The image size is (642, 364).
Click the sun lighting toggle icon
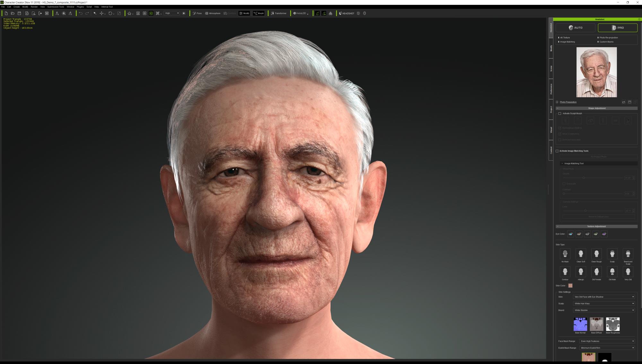184,13
